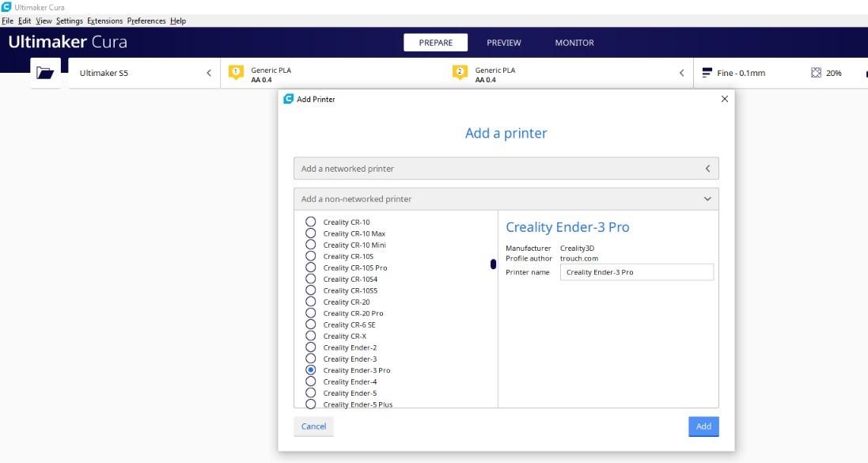Click Creality Ender-3 Pro heading text
The width and height of the screenshot is (868, 463).
pos(567,227)
